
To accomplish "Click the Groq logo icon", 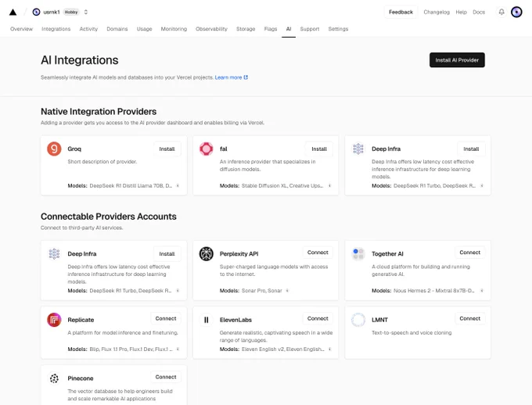I will (54, 149).
